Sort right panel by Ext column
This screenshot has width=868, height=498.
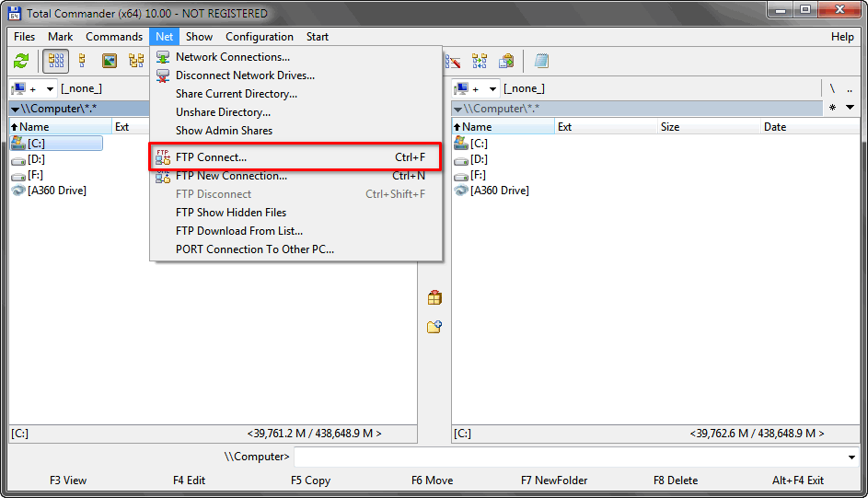(x=606, y=127)
